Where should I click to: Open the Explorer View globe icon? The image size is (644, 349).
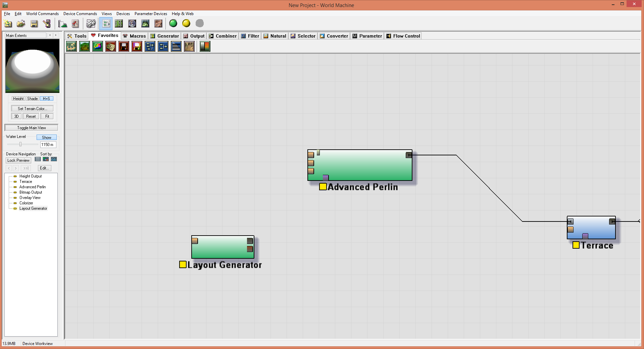click(132, 23)
